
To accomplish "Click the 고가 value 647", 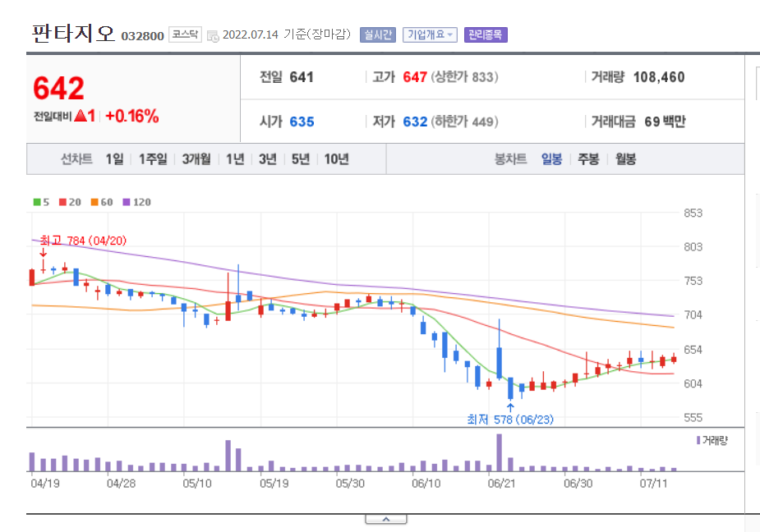I will coord(415,77).
